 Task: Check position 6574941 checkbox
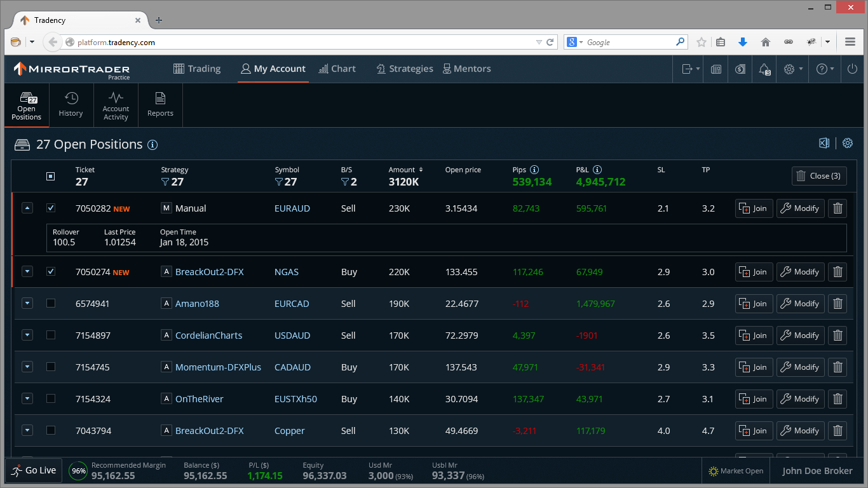coord(51,303)
